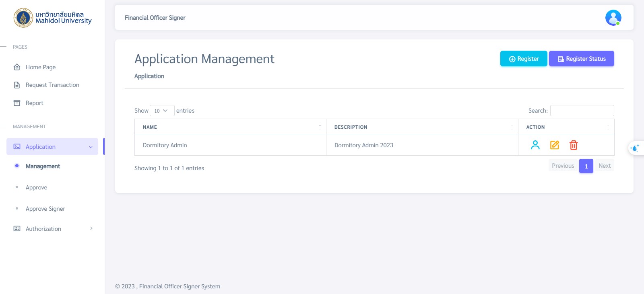Open the entries-per-page dropdown showing 10

(162, 111)
